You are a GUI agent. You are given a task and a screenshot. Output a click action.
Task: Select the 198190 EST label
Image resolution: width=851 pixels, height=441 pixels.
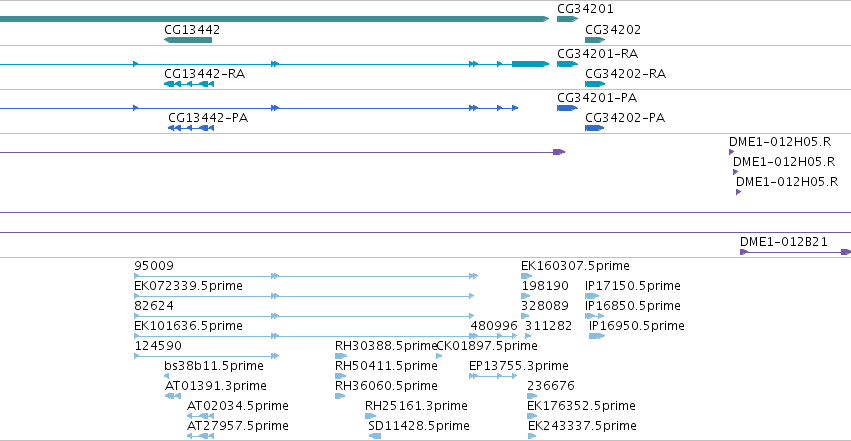point(545,286)
